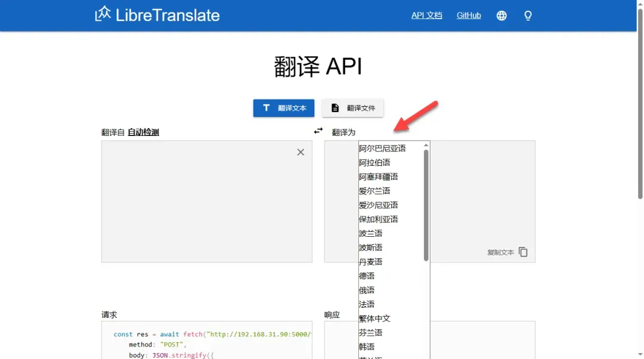Screen dimensions: 644x359
Task: Click the language list scrollbar thumb
Action: click(x=426, y=203)
